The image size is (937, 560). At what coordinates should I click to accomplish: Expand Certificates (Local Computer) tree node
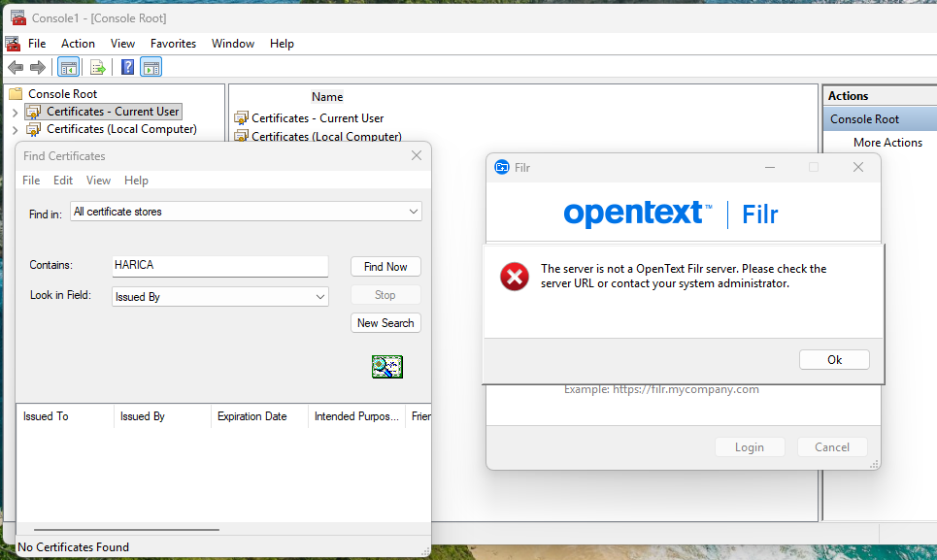pyautogui.click(x=15, y=129)
